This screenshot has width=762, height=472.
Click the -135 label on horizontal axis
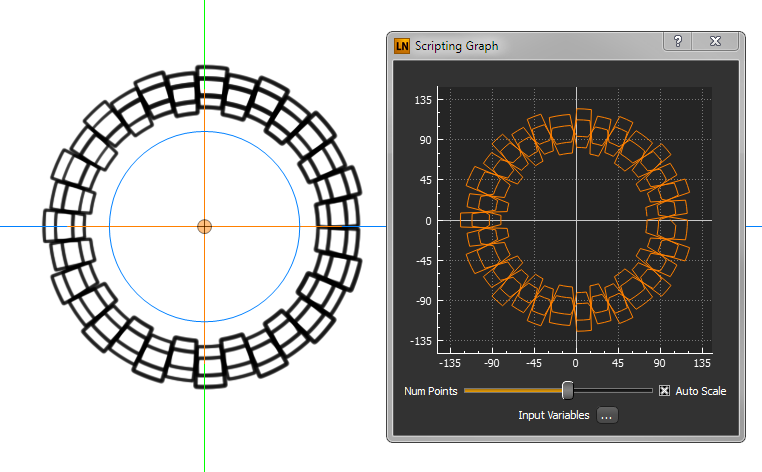[450, 363]
